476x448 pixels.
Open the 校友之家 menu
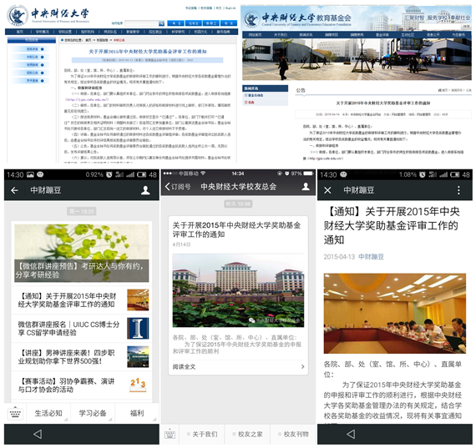click(247, 435)
